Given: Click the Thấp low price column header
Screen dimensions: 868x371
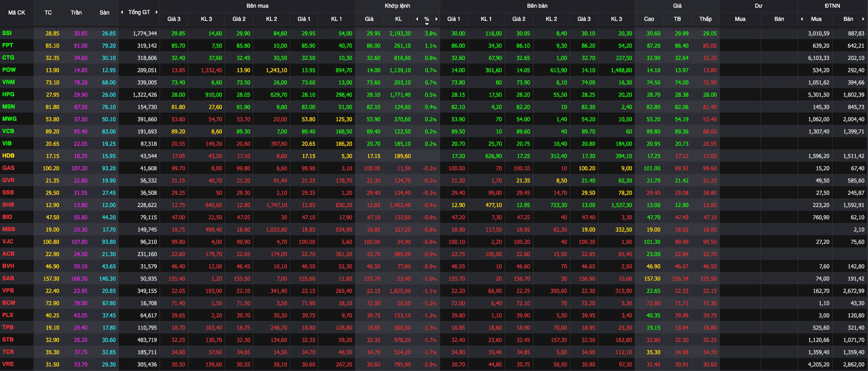Looking at the screenshot, I should pyautogui.click(x=706, y=19).
